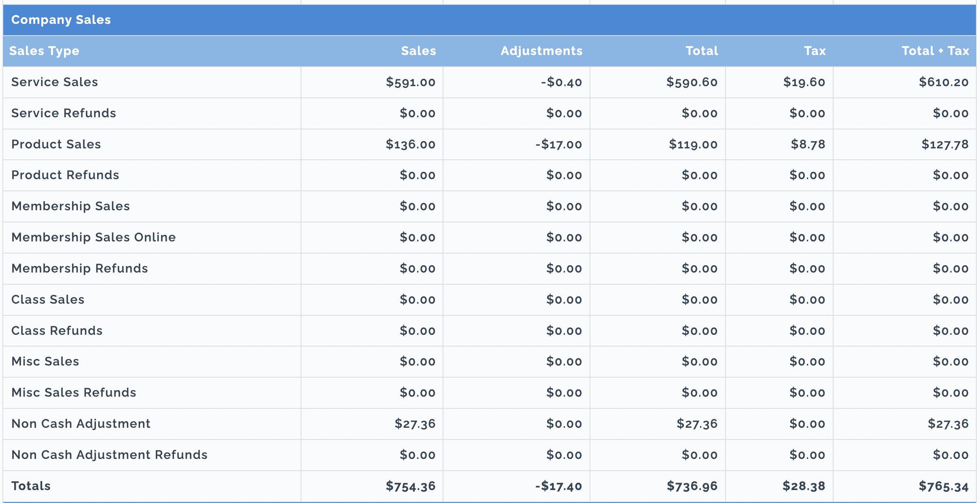Select the Sales column header
Viewport: 980px width, 503px height.
tap(418, 51)
